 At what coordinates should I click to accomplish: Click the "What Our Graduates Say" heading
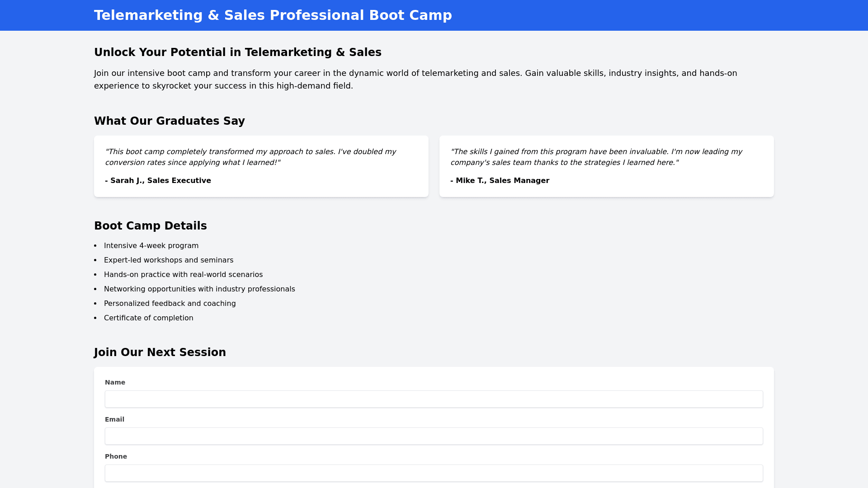coord(169,121)
